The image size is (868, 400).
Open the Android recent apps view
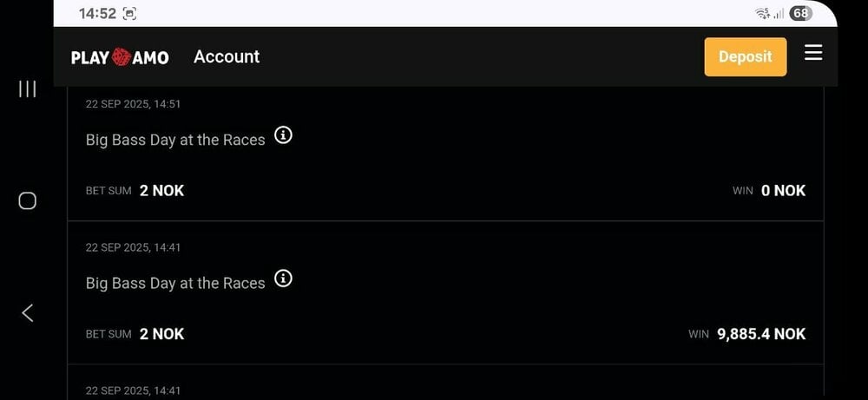click(27, 89)
